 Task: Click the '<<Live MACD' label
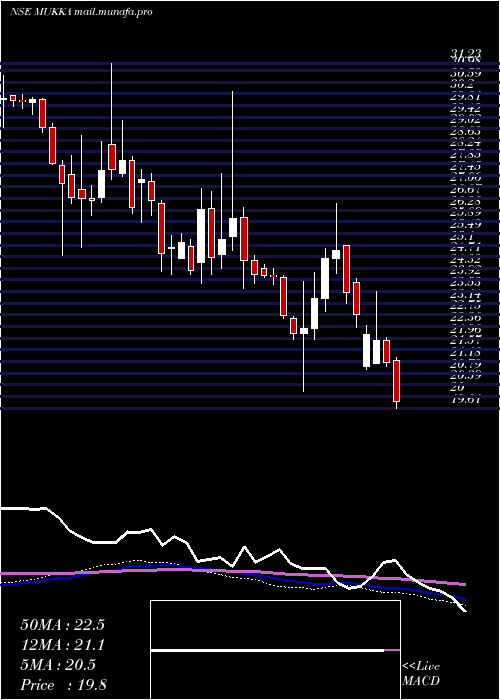pyautogui.click(x=421, y=674)
